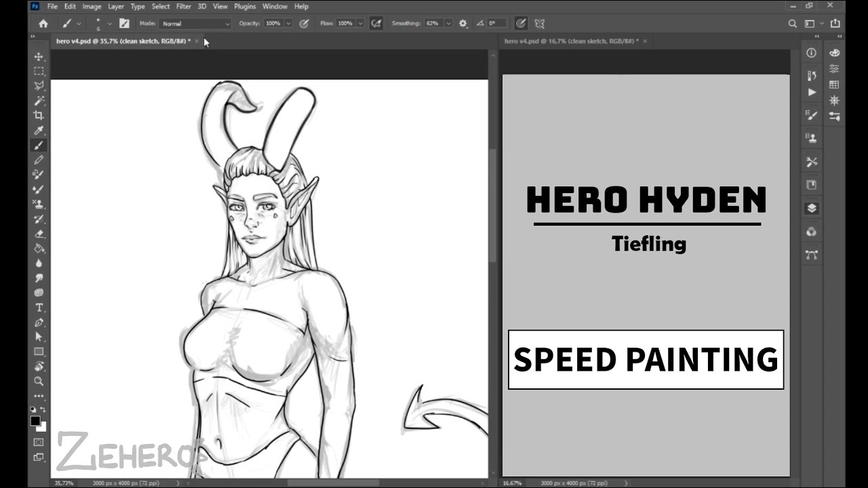This screenshot has width=868, height=488.
Task: Switch to hero v4.psd @ 16,7% tab
Action: point(571,41)
